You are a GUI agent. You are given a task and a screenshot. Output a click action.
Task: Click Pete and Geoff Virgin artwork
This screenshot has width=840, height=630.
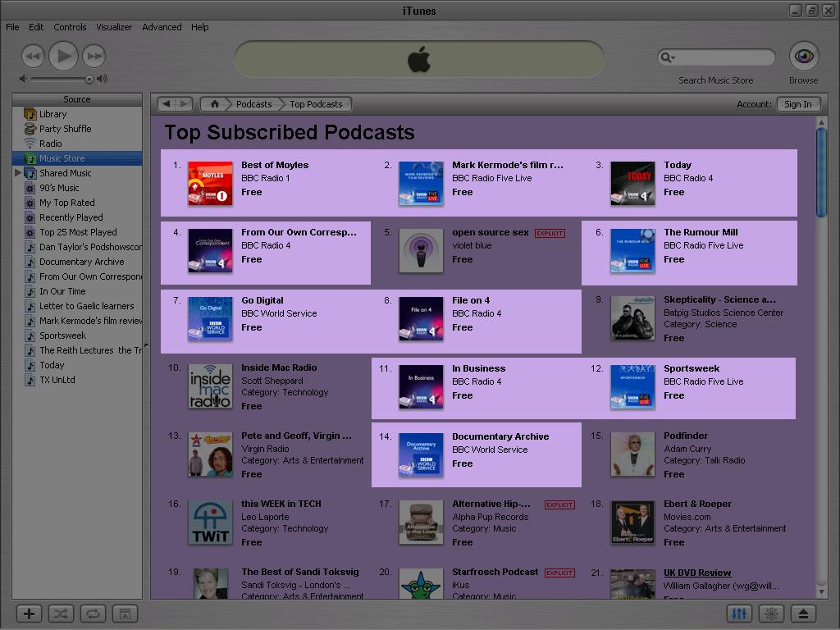tap(210, 454)
